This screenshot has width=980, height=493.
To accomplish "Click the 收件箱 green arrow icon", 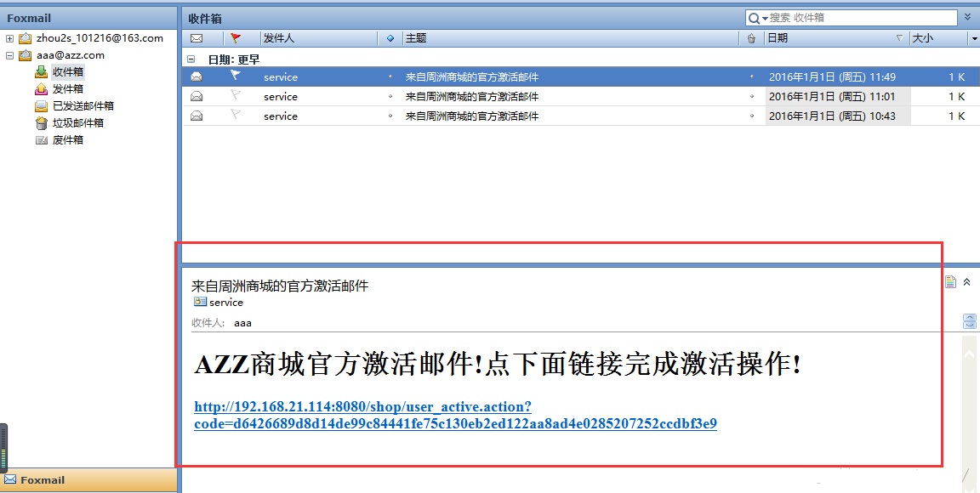I will (41, 72).
